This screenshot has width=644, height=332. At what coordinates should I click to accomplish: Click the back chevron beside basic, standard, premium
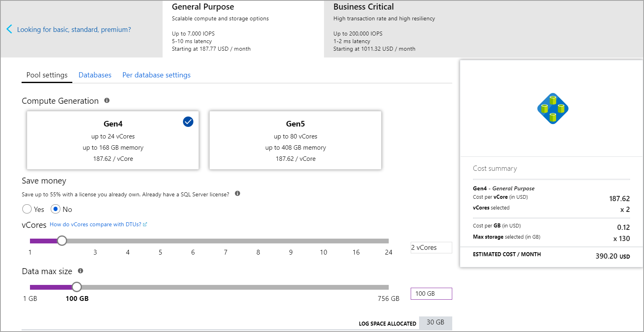(x=9, y=29)
